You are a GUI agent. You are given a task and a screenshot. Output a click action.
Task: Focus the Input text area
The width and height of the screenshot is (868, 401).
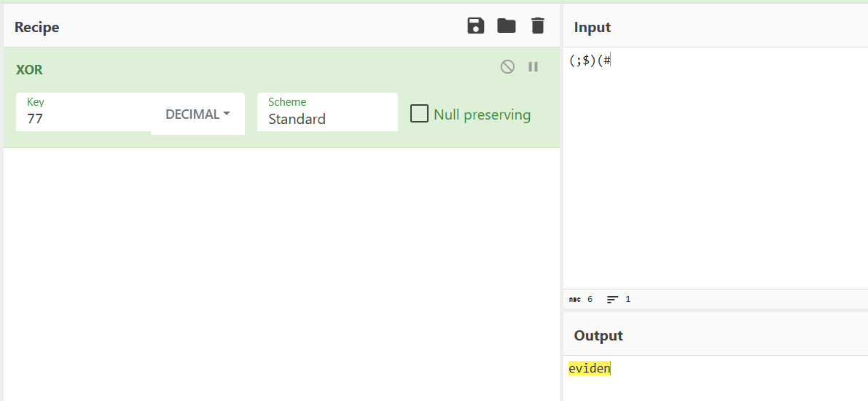[714, 168]
